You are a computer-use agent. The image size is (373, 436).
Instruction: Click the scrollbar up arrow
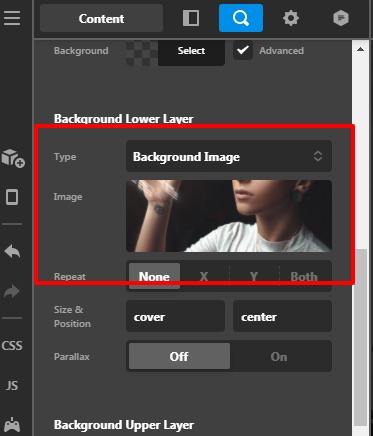(x=360, y=49)
